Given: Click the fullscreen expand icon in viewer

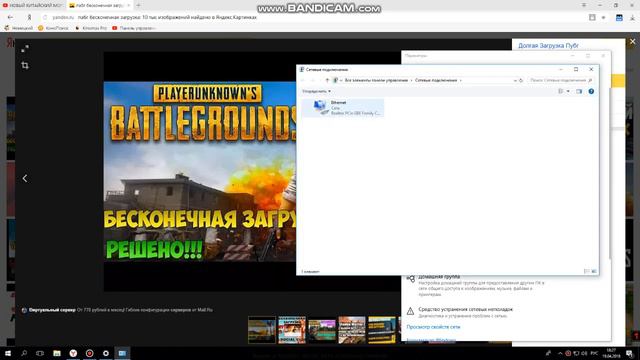Looking at the screenshot, I should point(25,49).
